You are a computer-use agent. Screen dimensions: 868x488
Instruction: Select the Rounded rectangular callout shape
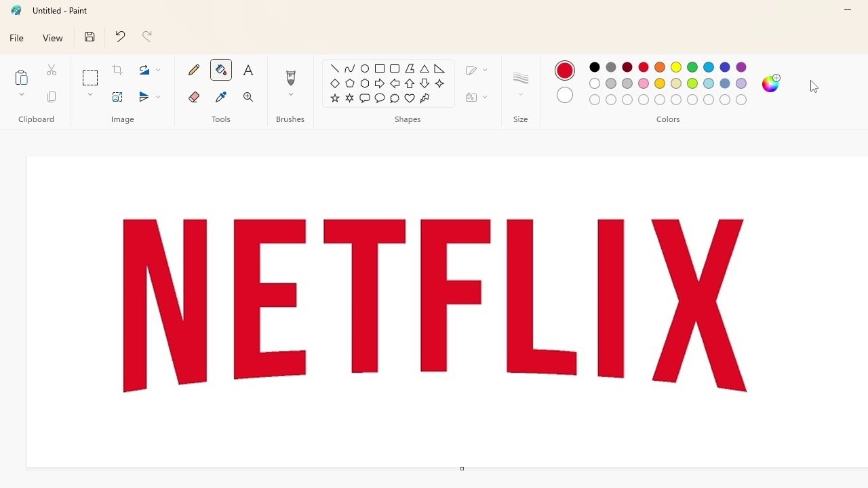pyautogui.click(x=365, y=98)
